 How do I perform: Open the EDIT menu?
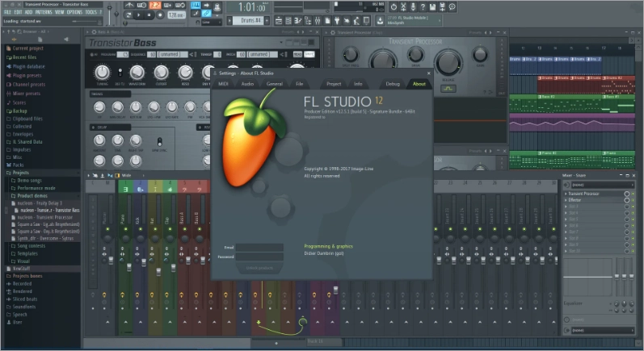pos(18,12)
